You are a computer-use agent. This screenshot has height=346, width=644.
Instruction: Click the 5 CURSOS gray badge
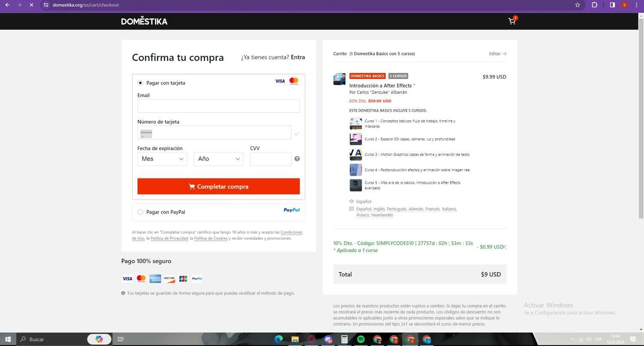coord(398,76)
